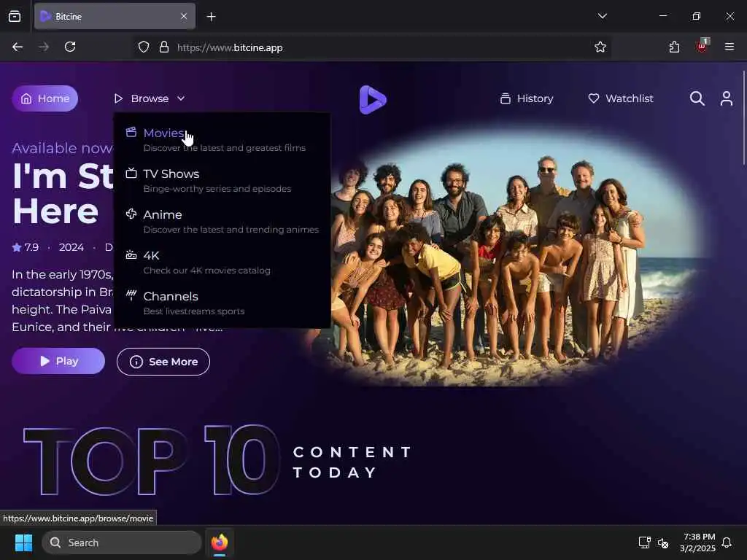The image size is (747, 560).
Task: Click the uBlock Origin extension icon
Action: coord(703,46)
